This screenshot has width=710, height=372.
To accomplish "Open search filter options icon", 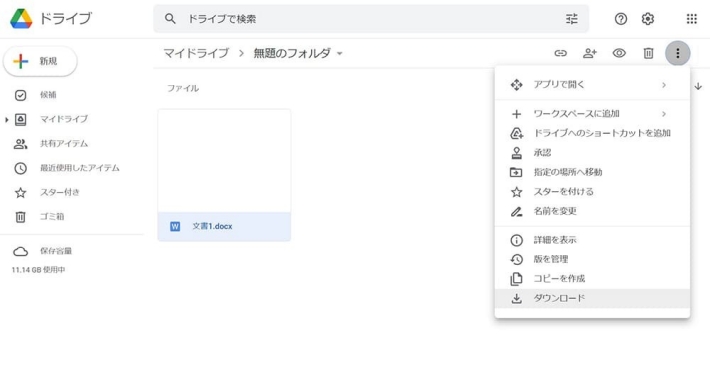I will tap(571, 19).
